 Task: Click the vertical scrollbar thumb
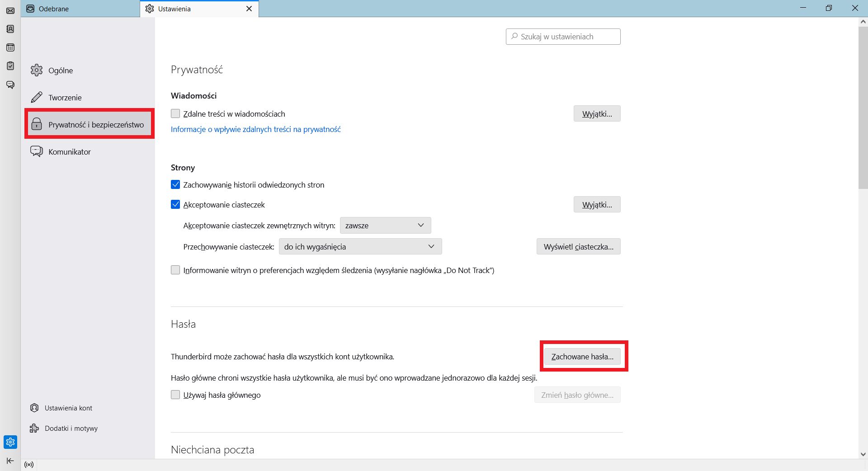pyautogui.click(x=863, y=108)
